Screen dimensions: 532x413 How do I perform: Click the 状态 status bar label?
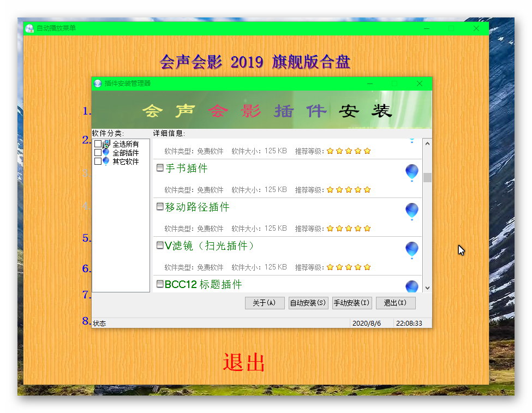tap(99, 324)
